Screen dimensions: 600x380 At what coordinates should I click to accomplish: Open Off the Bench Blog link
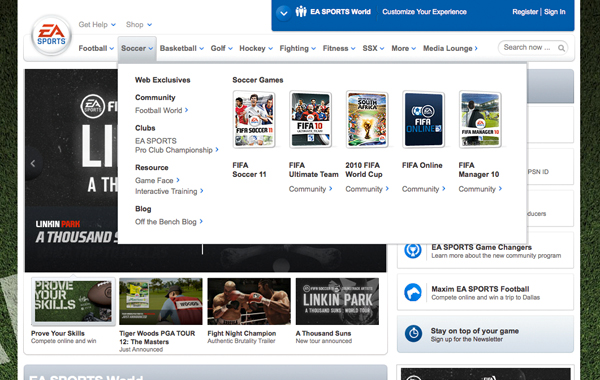pyautogui.click(x=169, y=222)
